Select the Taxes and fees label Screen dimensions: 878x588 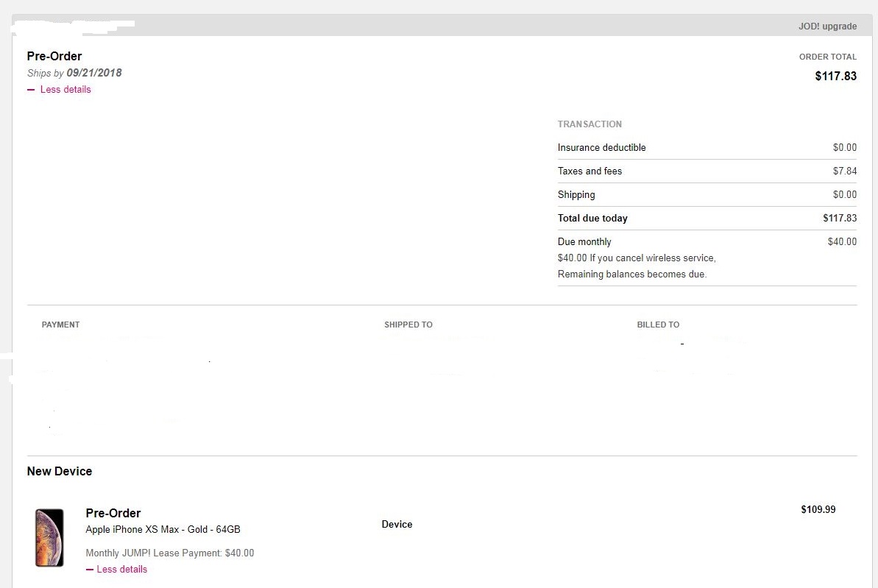[590, 171]
